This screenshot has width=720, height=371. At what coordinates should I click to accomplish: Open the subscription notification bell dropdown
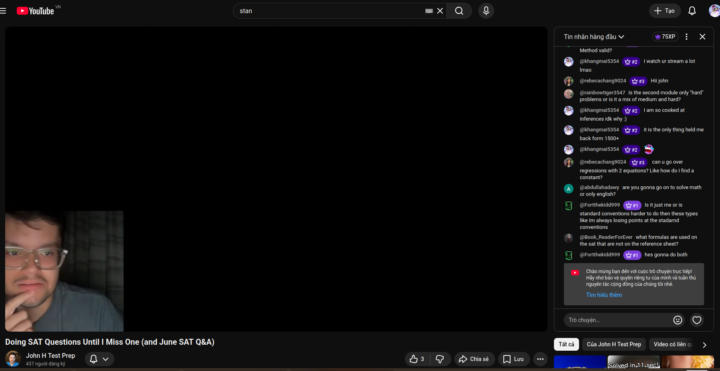(99, 359)
